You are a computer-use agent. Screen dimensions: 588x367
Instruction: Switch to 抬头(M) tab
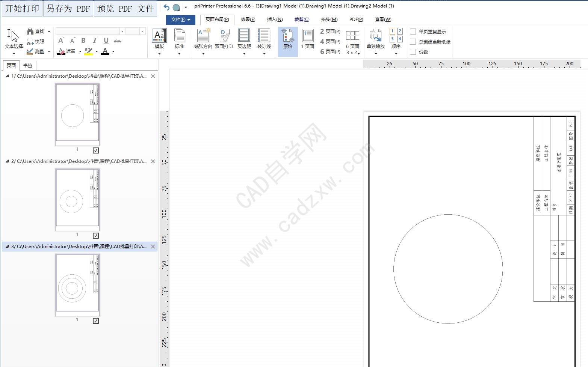[x=330, y=20]
